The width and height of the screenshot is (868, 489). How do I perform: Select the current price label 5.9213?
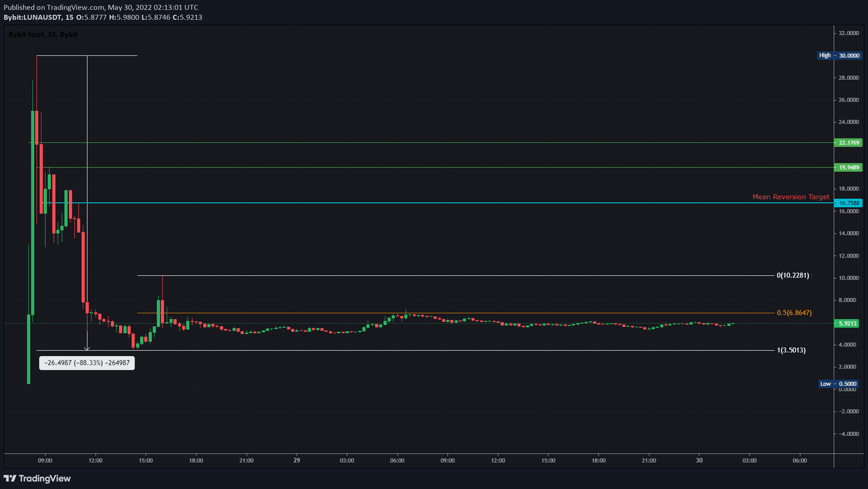tap(847, 324)
